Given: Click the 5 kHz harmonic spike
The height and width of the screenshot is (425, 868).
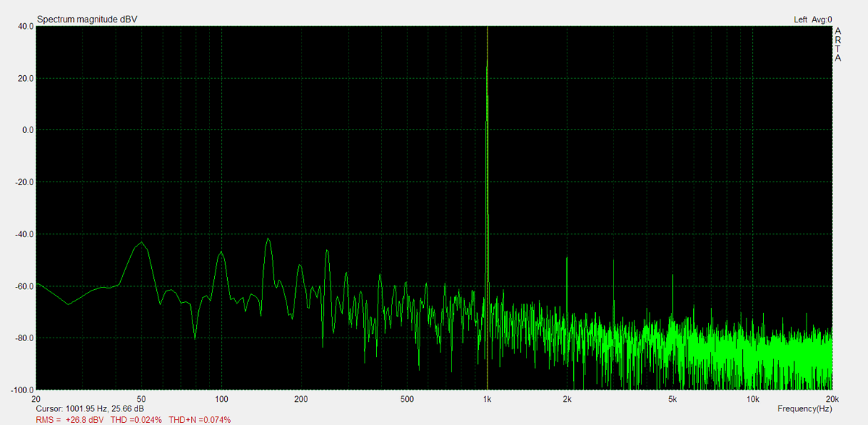Looking at the screenshot, I should 673,277.
